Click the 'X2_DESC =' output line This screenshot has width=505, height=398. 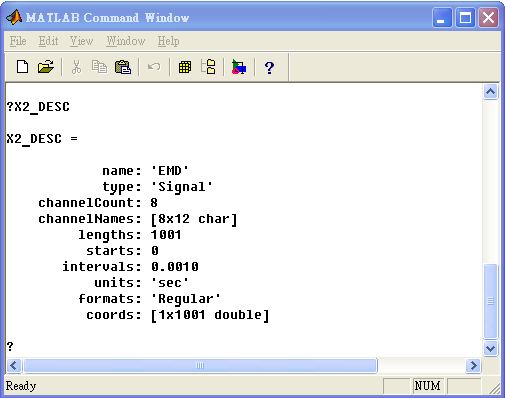coord(42,139)
